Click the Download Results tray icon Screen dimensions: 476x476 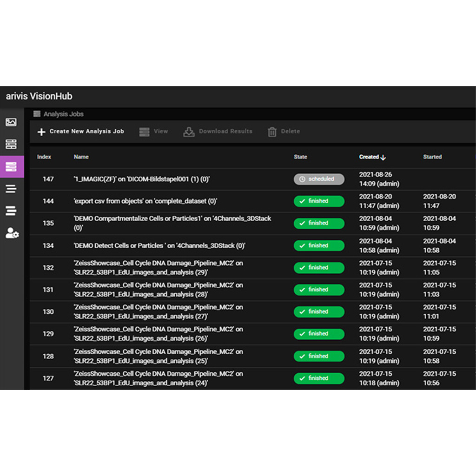pos(189,132)
